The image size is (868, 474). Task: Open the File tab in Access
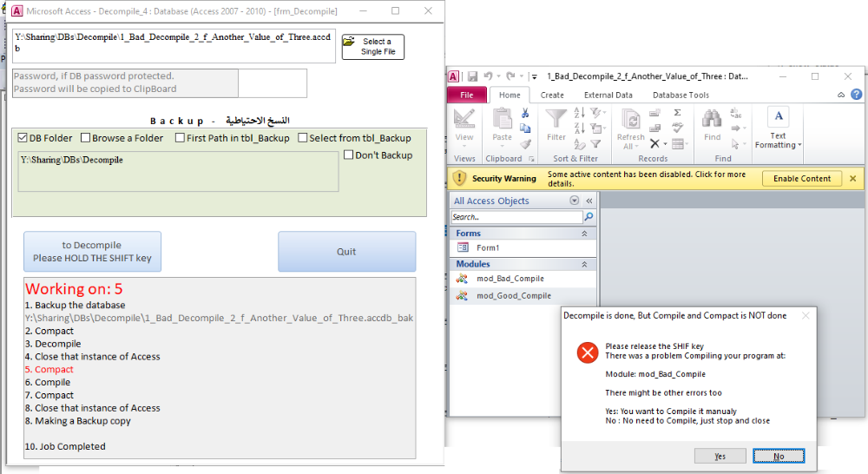click(467, 95)
